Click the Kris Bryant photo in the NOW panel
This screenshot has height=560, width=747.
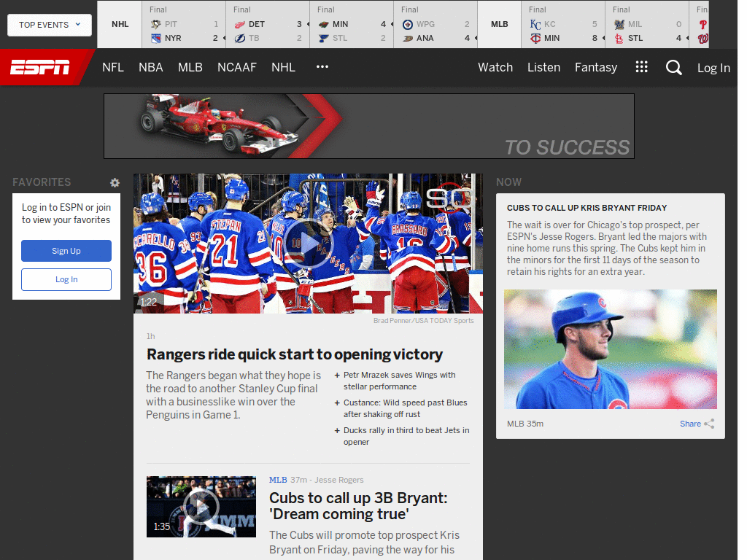coord(611,349)
